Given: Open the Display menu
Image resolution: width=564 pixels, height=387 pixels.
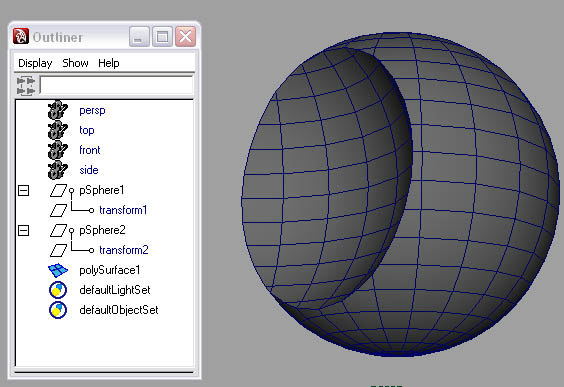Looking at the screenshot, I should click(x=35, y=63).
